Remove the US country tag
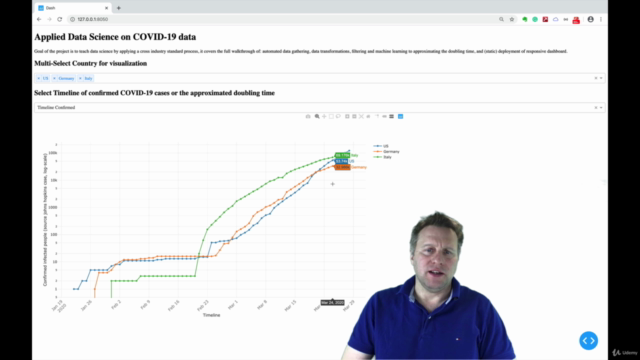Screen dimensions: 640x360 coord(39,78)
